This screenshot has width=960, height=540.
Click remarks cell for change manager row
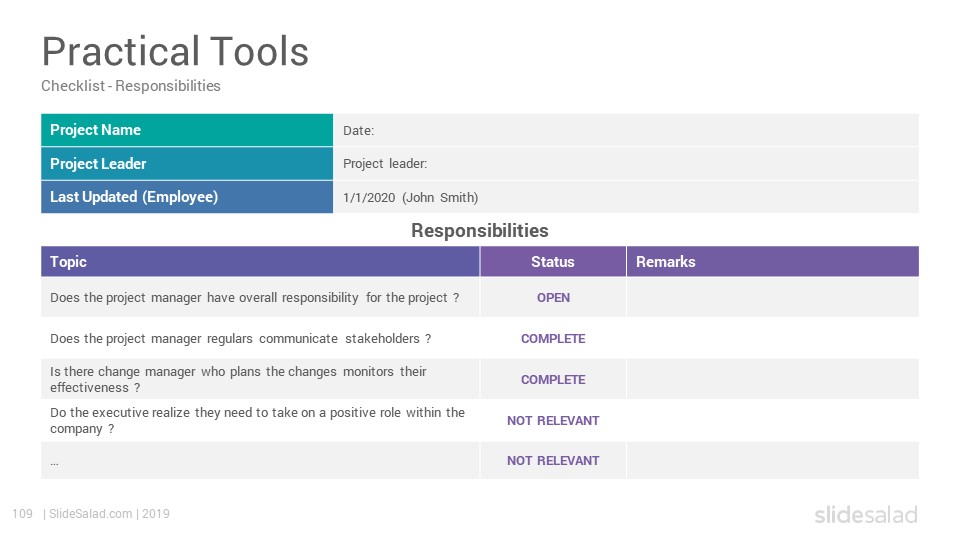click(x=773, y=380)
